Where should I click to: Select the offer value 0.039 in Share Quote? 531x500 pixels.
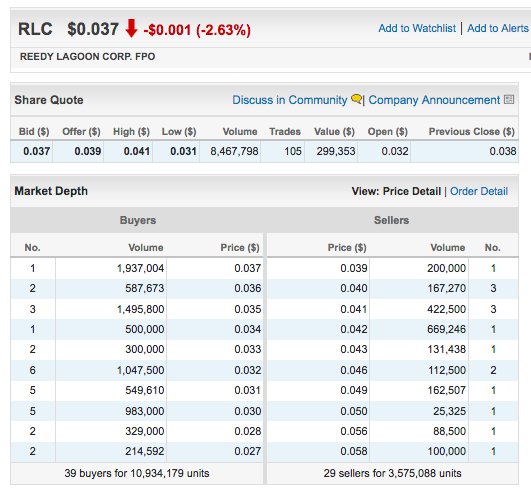(88, 151)
